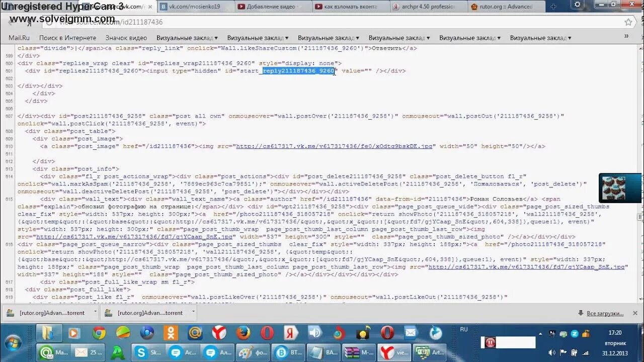
Task: Open the Значок видео bookmark
Action: pos(126,38)
